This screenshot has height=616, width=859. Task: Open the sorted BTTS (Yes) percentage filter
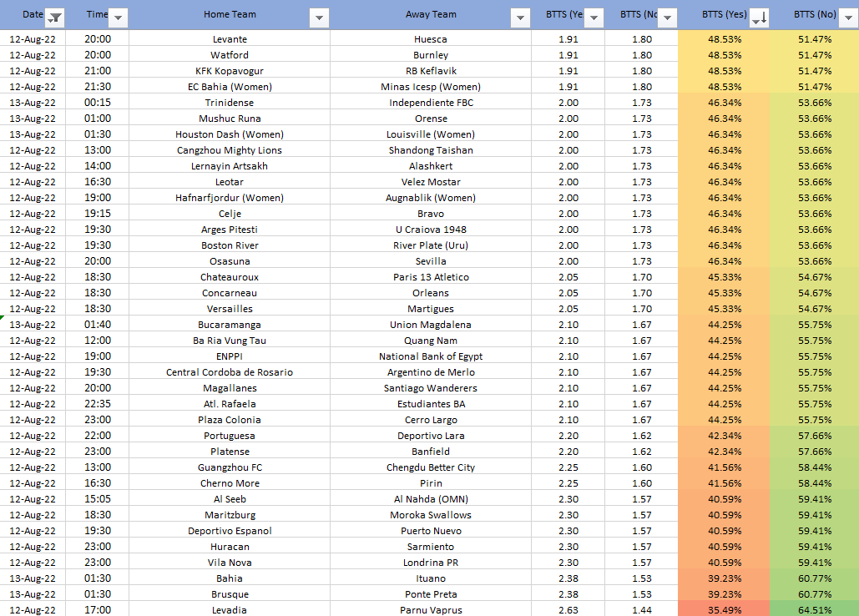coord(759,18)
